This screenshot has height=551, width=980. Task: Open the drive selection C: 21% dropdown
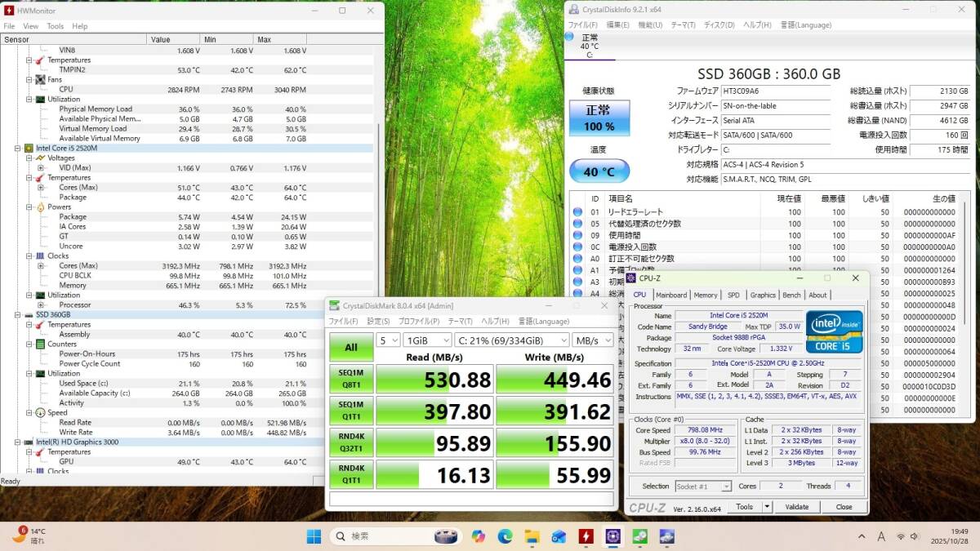tap(512, 340)
